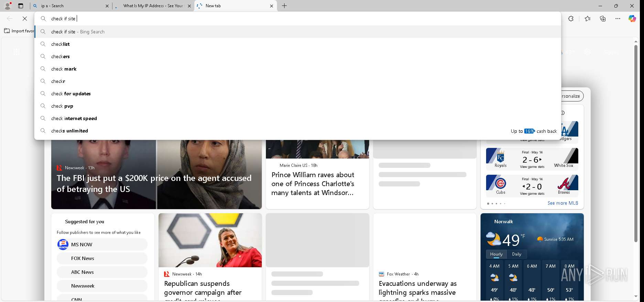
Task: Click into the address bar text field
Action: [x=298, y=19]
